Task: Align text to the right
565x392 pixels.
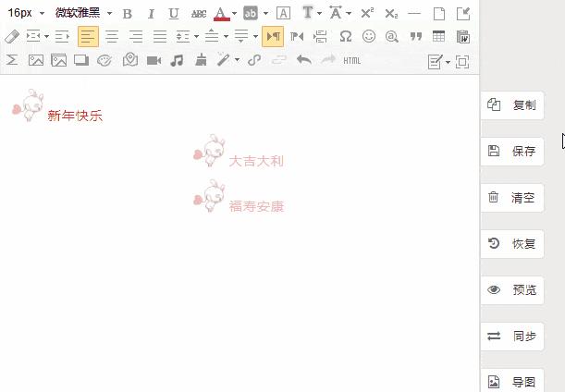Action: click(x=136, y=36)
